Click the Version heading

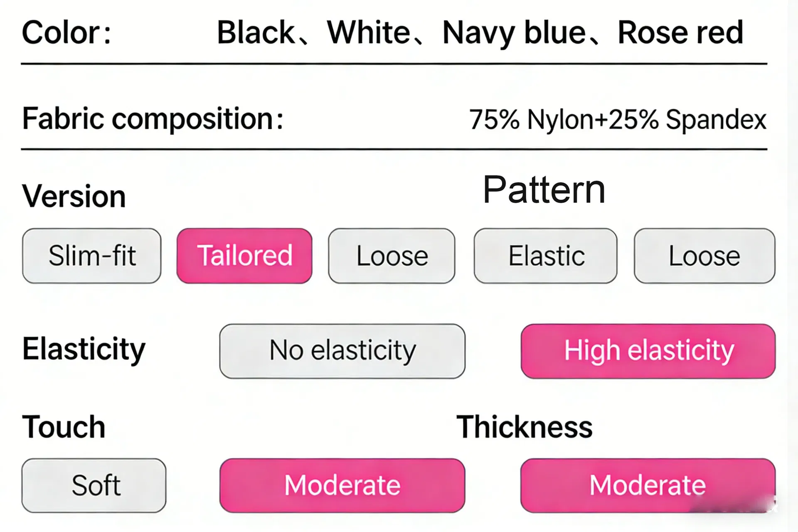[x=74, y=196]
